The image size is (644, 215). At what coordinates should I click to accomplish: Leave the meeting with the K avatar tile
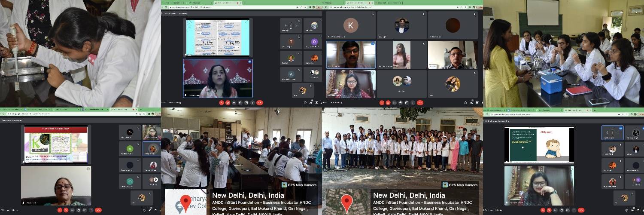tap(420, 103)
